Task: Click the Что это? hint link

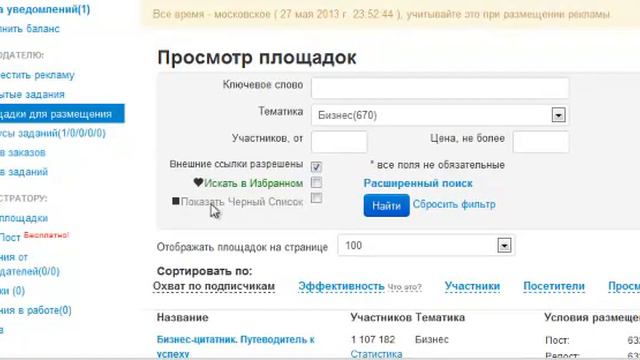Action: (404, 287)
